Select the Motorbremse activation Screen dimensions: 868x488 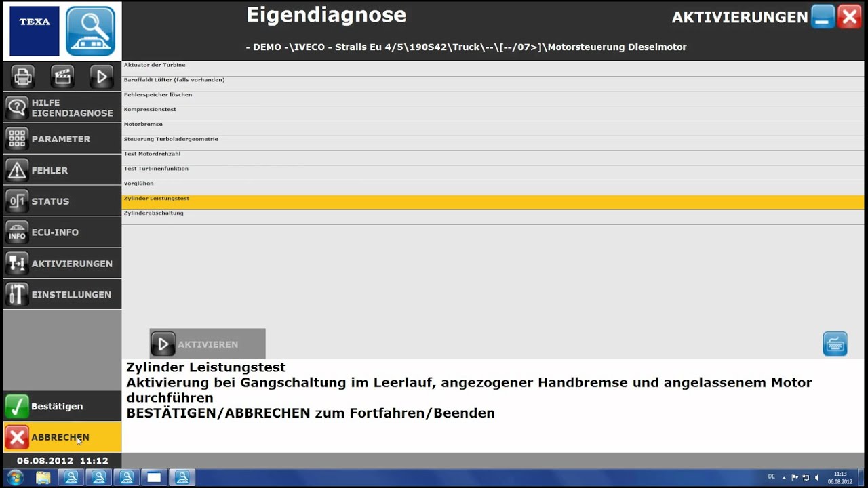point(493,128)
